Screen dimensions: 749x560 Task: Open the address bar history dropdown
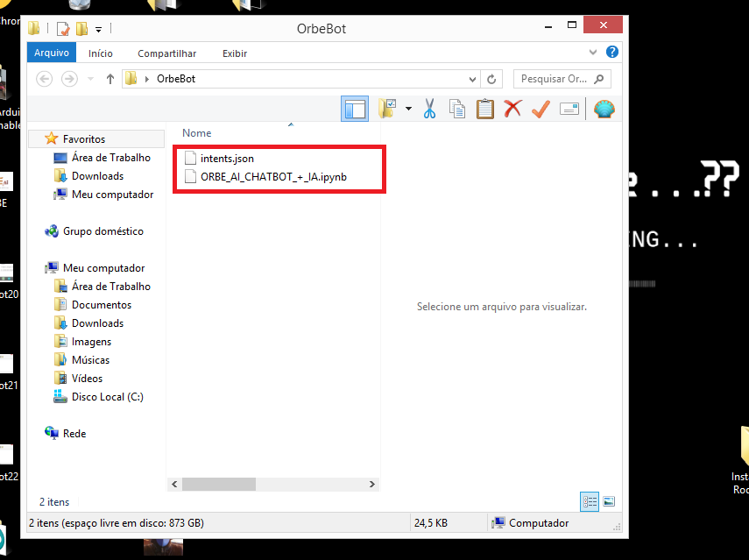click(472, 80)
